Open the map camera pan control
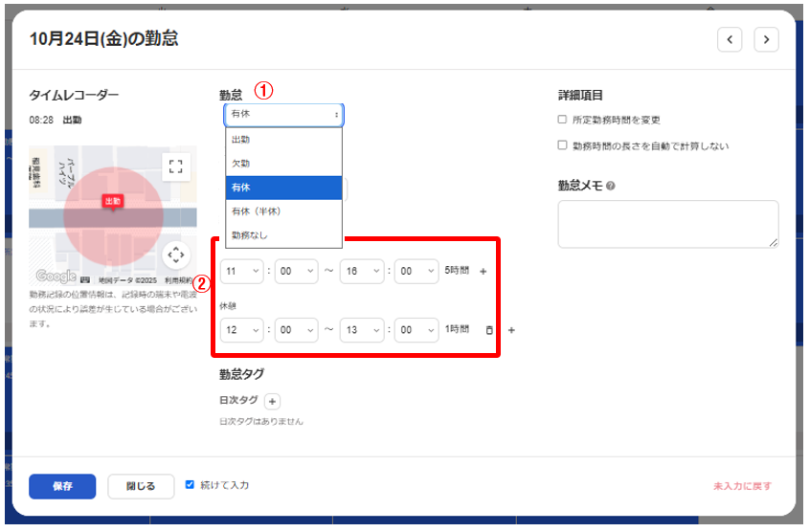 coord(175,255)
